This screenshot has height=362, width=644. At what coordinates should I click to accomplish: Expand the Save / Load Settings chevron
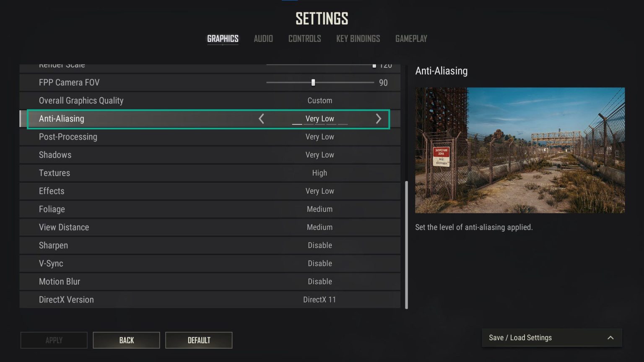tap(610, 338)
